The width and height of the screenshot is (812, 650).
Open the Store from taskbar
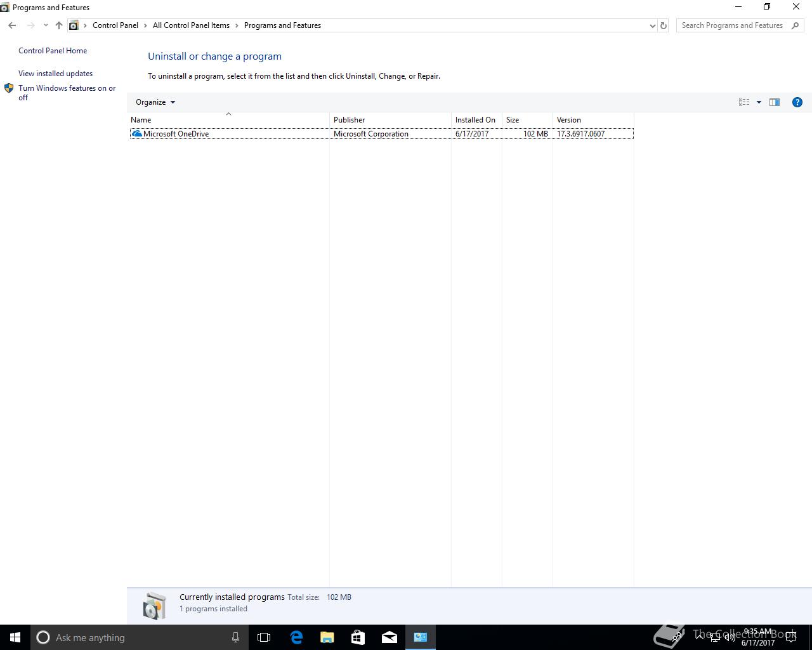coord(358,637)
